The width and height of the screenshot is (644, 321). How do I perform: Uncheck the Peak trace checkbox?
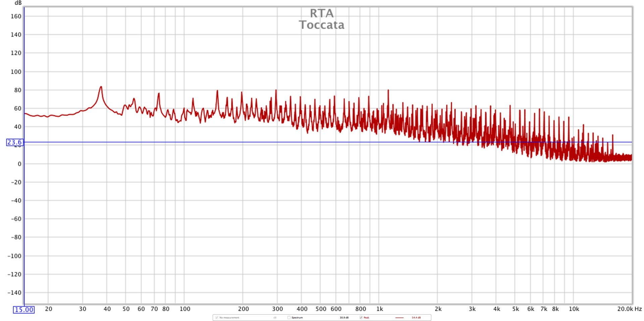pyautogui.click(x=361, y=317)
